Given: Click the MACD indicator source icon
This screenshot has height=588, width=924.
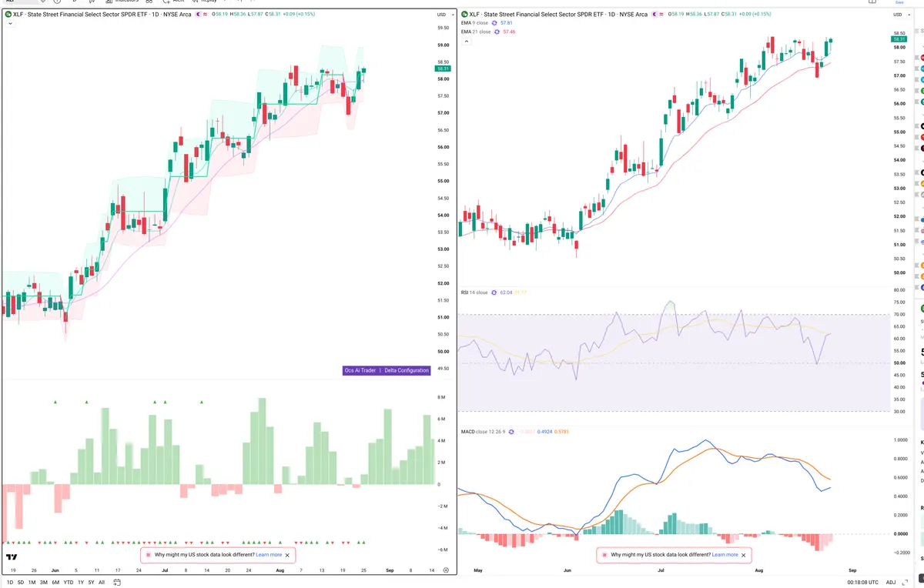Looking at the screenshot, I should 513,432.
